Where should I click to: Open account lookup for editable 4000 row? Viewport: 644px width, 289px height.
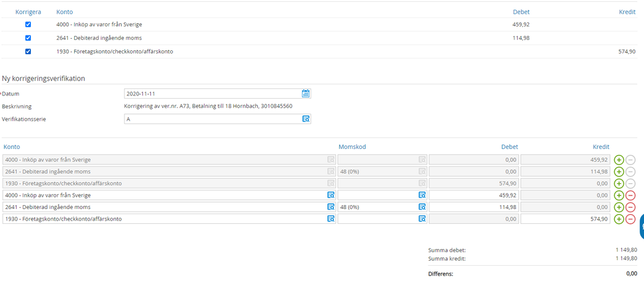coord(330,195)
